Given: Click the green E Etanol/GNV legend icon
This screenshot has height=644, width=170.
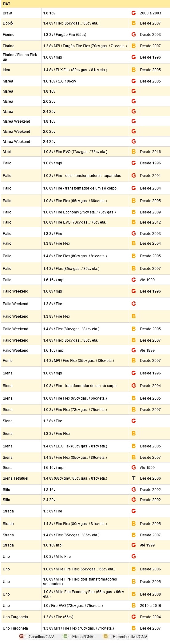Looking at the screenshot, I should tap(65, 636).
